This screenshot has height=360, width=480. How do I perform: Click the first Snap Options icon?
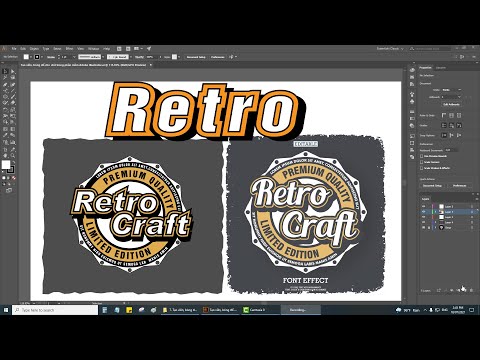tap(444, 135)
